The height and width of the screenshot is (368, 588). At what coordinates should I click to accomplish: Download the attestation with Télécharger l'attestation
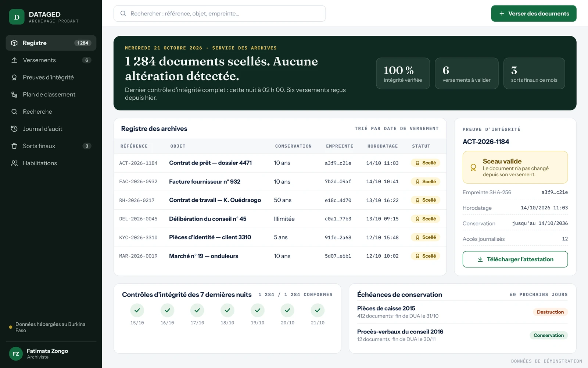point(515,259)
